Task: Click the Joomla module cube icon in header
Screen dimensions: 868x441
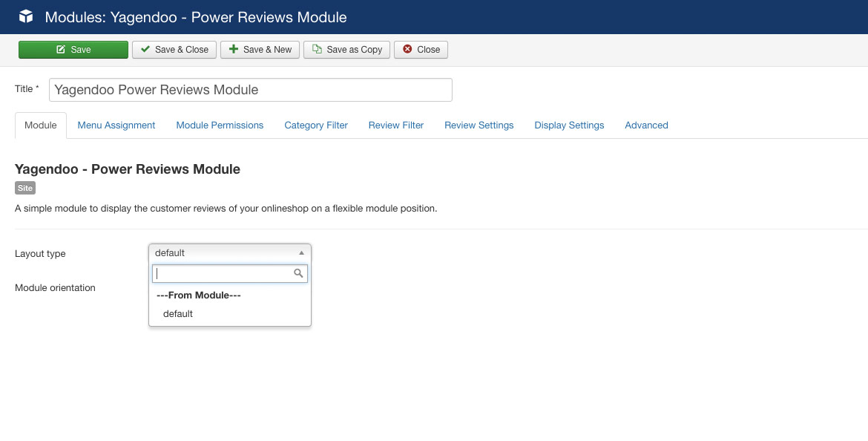Action: [26, 16]
